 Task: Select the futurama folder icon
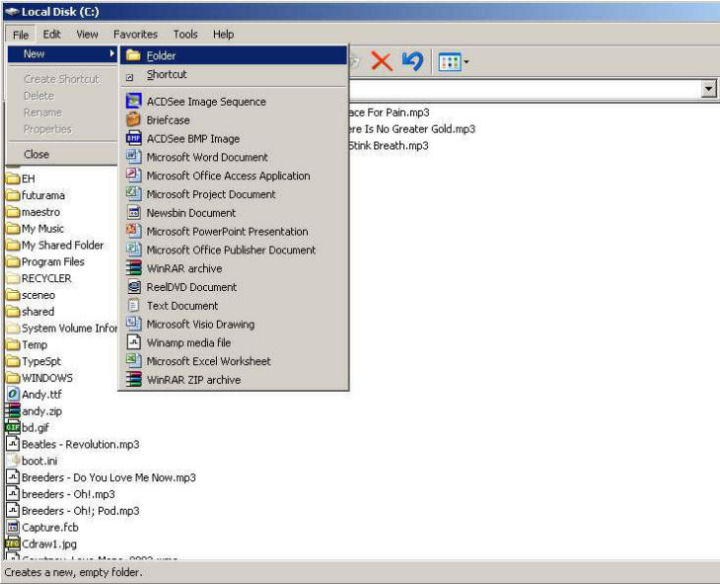pos(13,196)
